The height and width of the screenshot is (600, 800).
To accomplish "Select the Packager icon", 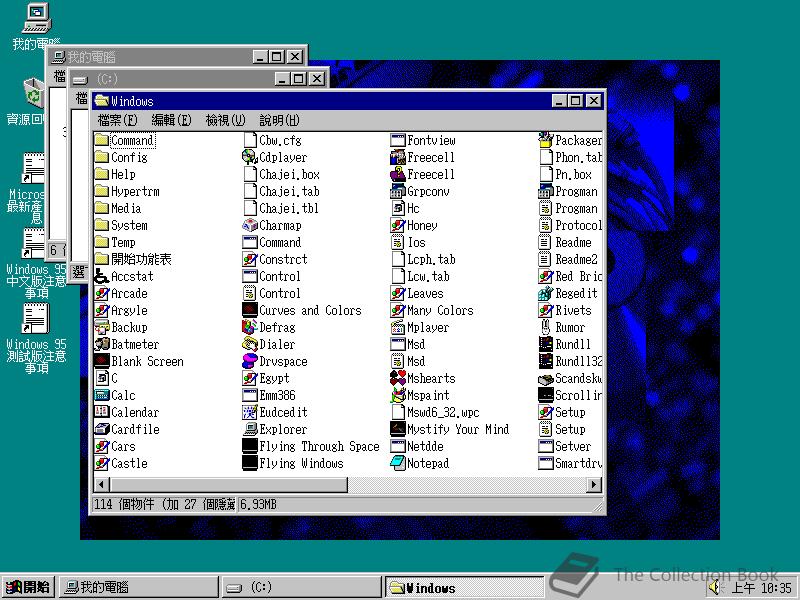I will click(545, 140).
